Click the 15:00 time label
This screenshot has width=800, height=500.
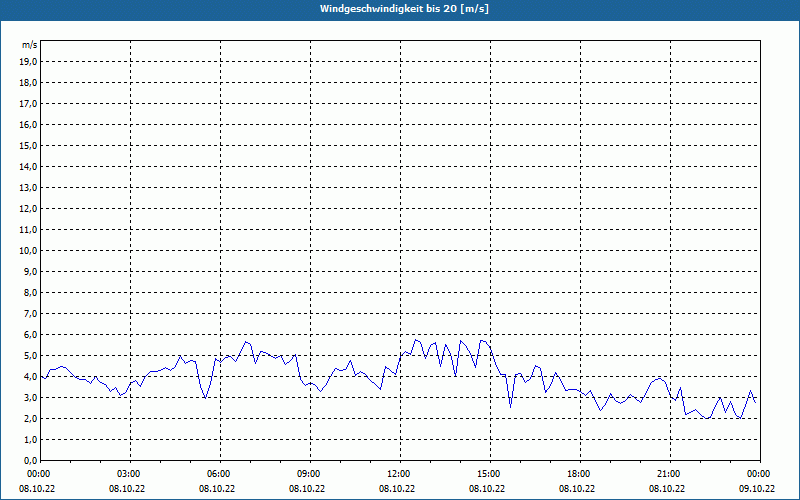490,474
